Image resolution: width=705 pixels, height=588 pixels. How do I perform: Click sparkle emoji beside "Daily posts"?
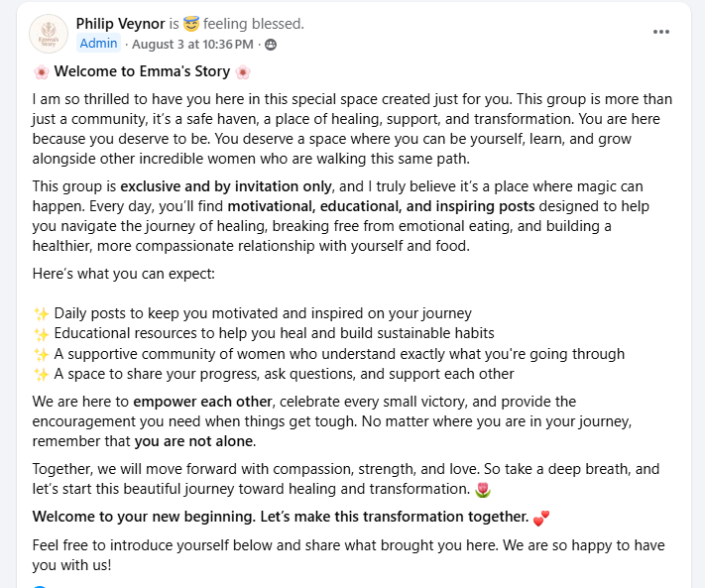[42, 313]
